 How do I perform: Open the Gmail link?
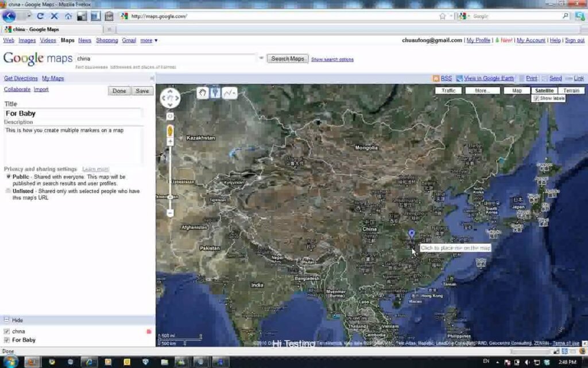pyautogui.click(x=129, y=40)
